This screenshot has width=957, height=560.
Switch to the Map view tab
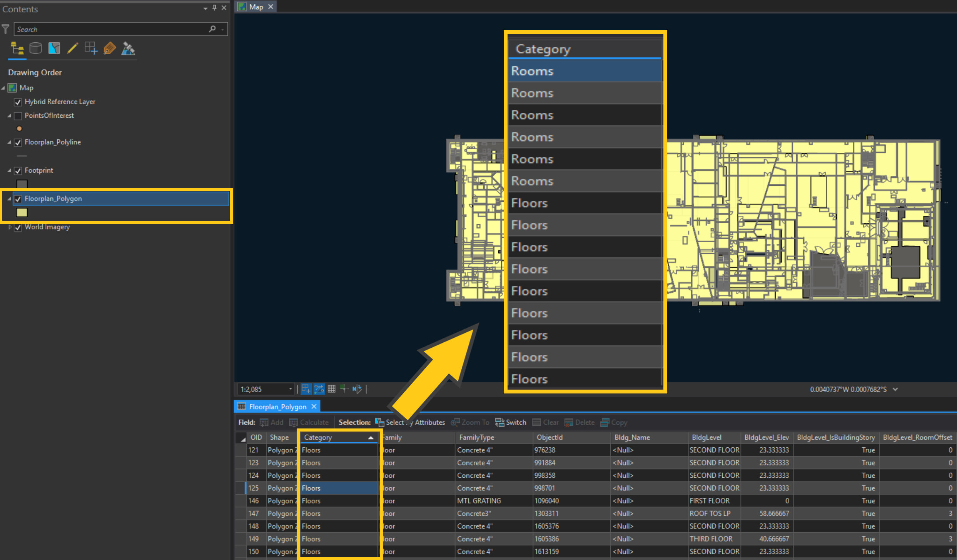pos(256,7)
